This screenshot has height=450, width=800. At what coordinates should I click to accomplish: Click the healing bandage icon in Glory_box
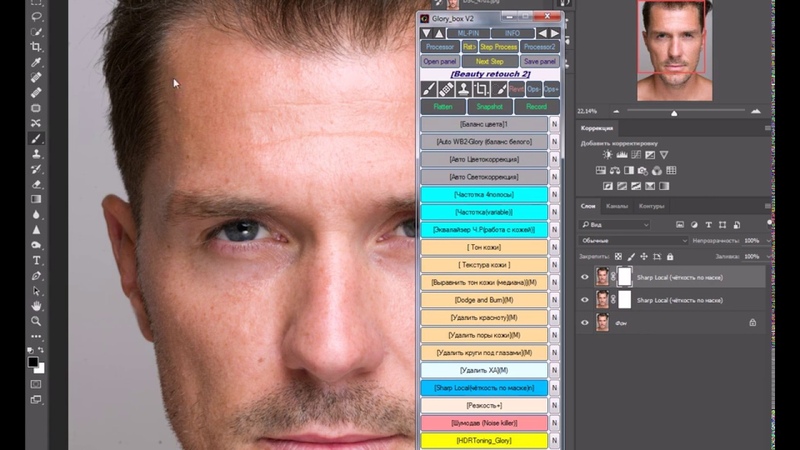[x=446, y=89]
